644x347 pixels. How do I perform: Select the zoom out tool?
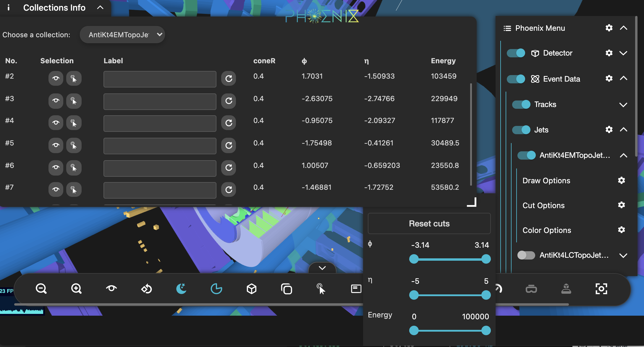pyautogui.click(x=41, y=289)
